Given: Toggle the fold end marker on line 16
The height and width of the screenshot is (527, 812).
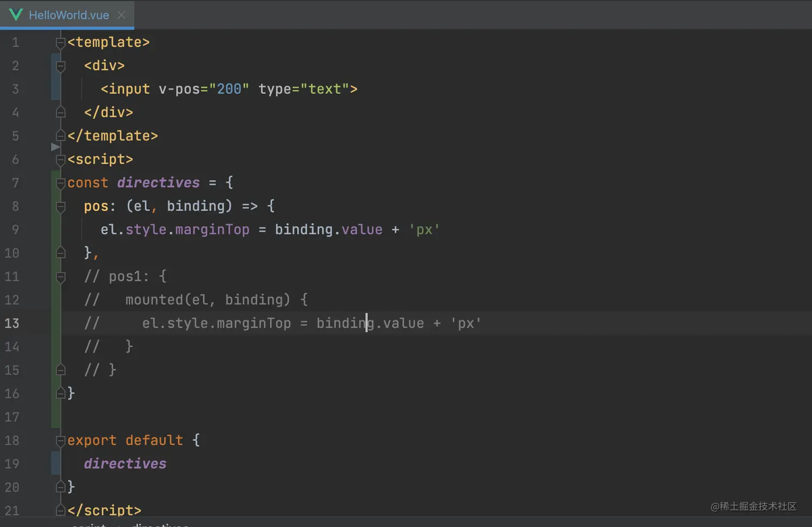Looking at the screenshot, I should tap(61, 393).
